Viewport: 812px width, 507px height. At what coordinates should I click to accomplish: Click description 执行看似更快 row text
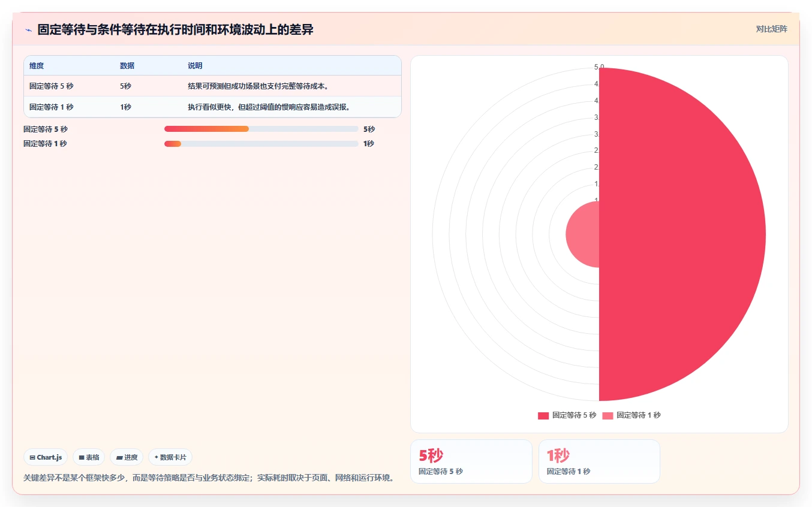pyautogui.click(x=269, y=107)
